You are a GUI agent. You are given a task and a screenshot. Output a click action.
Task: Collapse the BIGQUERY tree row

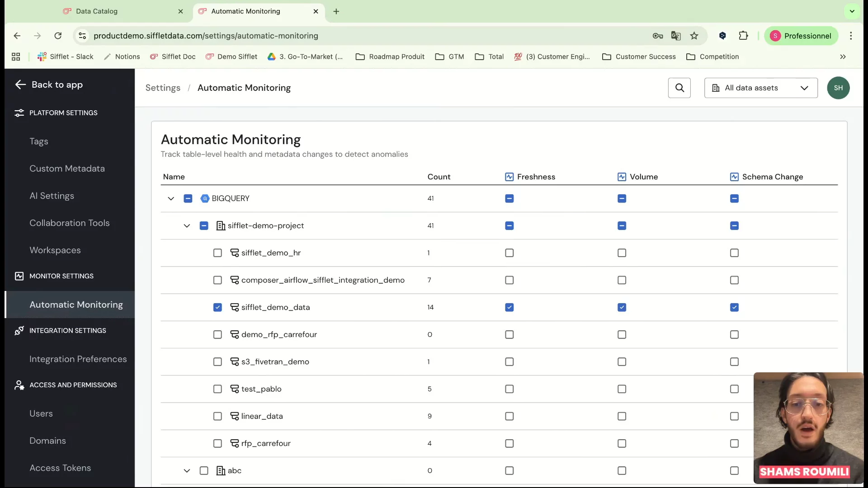click(x=171, y=198)
